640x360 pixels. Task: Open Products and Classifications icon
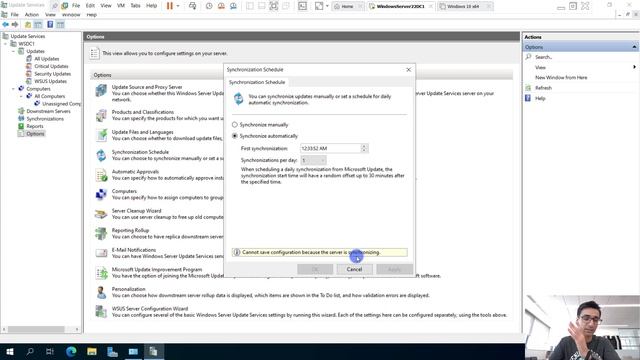click(x=101, y=115)
